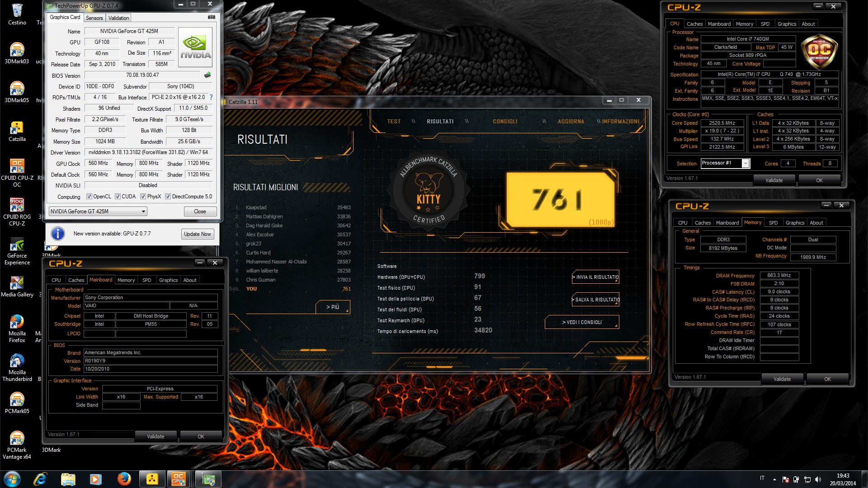This screenshot has height=488, width=868.
Task: Click the Mattias Dahlgren leaderboard entry
Action: point(293,216)
